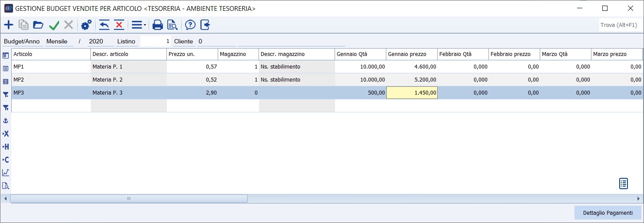Screen dimensions: 644x223
Task: Click the Cliente field showing 0
Action: (216, 42)
